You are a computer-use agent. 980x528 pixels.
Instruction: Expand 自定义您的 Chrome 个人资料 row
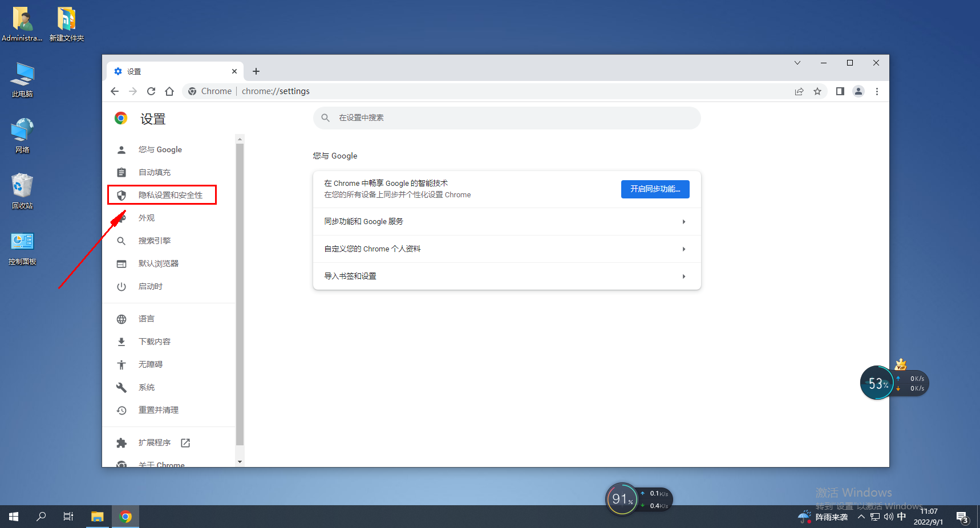click(507, 249)
